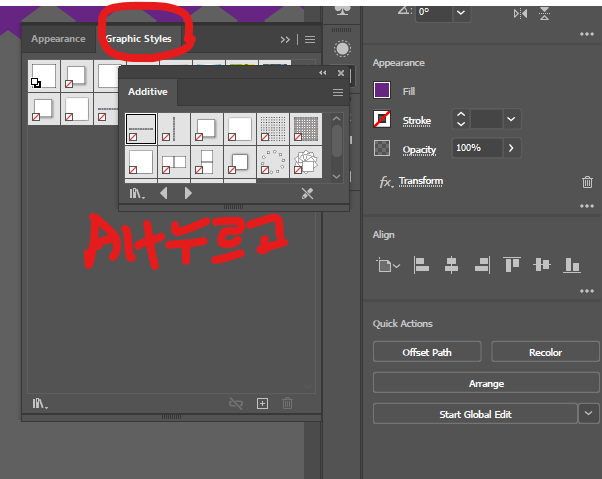Open Graphic Styles panel menu
This screenshot has width=602, height=479.
click(x=310, y=40)
